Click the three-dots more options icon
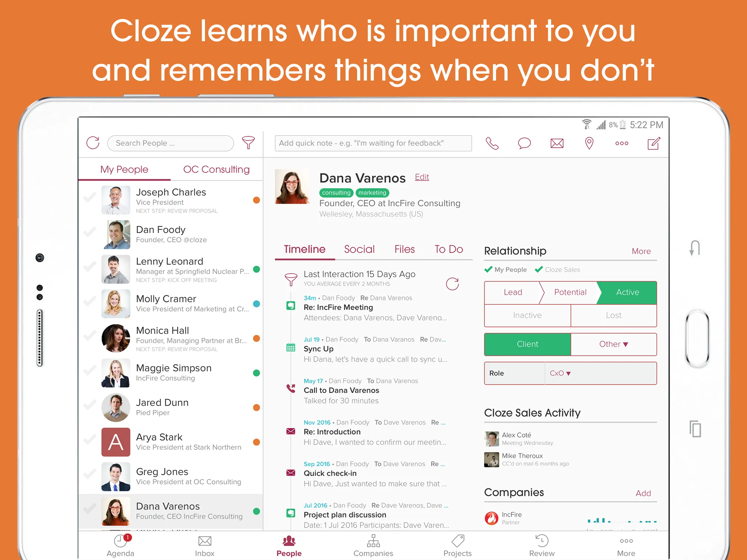Screen dimensions: 747x560 click(x=622, y=143)
